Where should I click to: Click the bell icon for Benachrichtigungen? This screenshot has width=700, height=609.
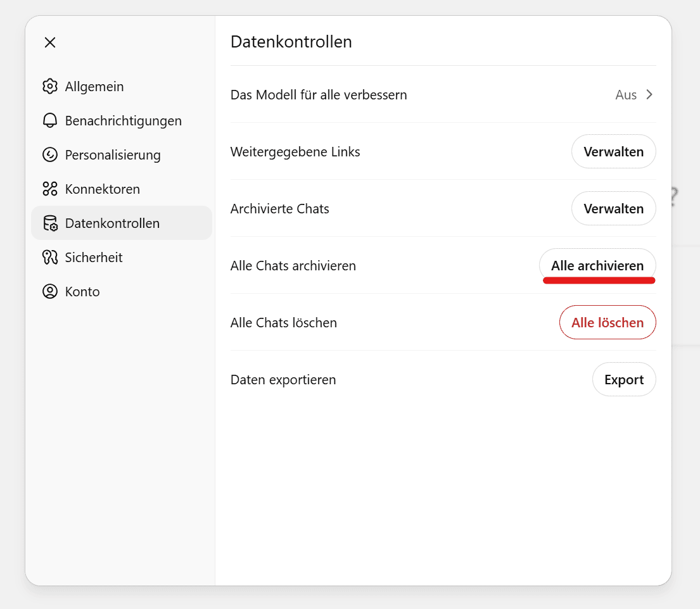(x=50, y=121)
